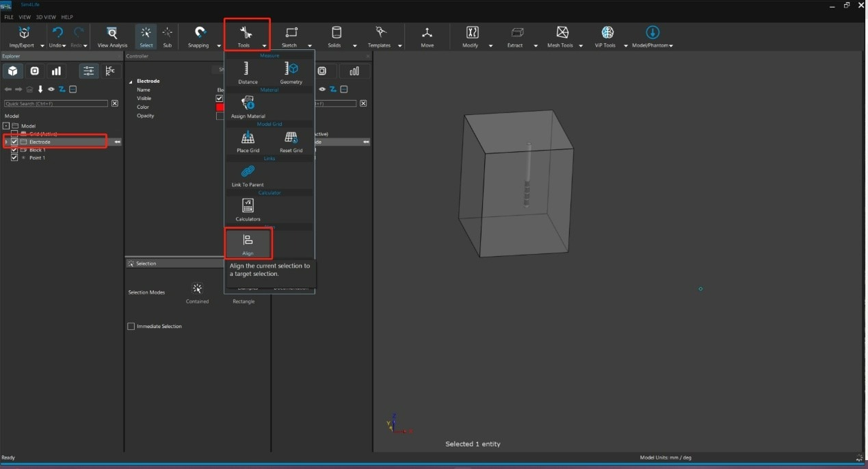
Task: Click the Assign Material icon
Action: click(248, 105)
